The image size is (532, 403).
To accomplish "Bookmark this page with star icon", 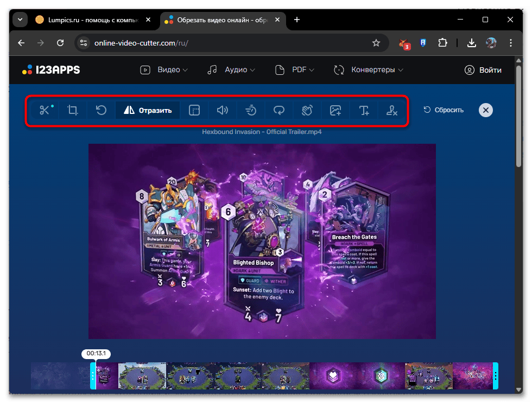I will click(x=376, y=43).
